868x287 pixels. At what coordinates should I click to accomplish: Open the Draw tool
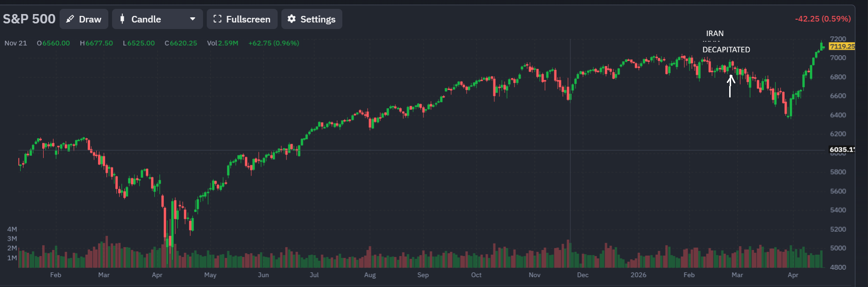click(x=84, y=19)
